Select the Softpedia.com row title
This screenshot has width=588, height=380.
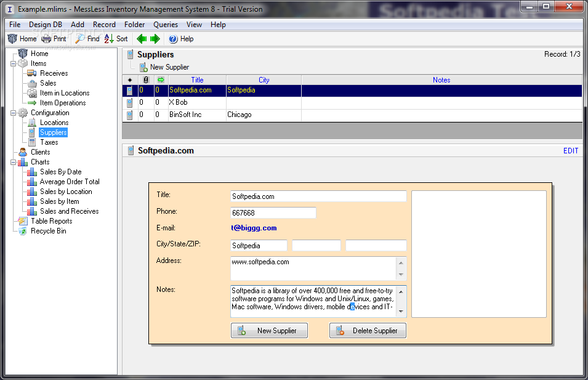click(197, 90)
